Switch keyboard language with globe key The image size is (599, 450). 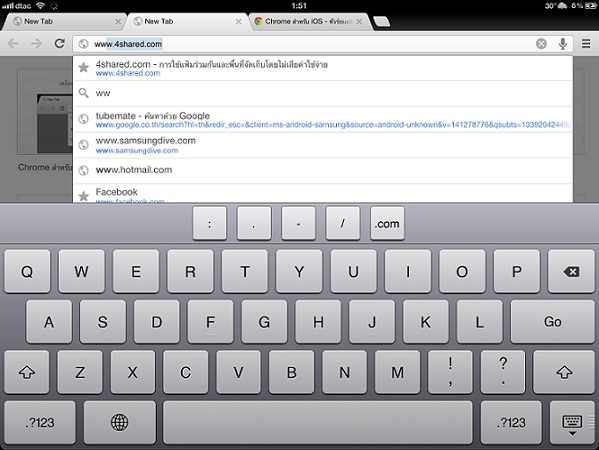coord(120,422)
